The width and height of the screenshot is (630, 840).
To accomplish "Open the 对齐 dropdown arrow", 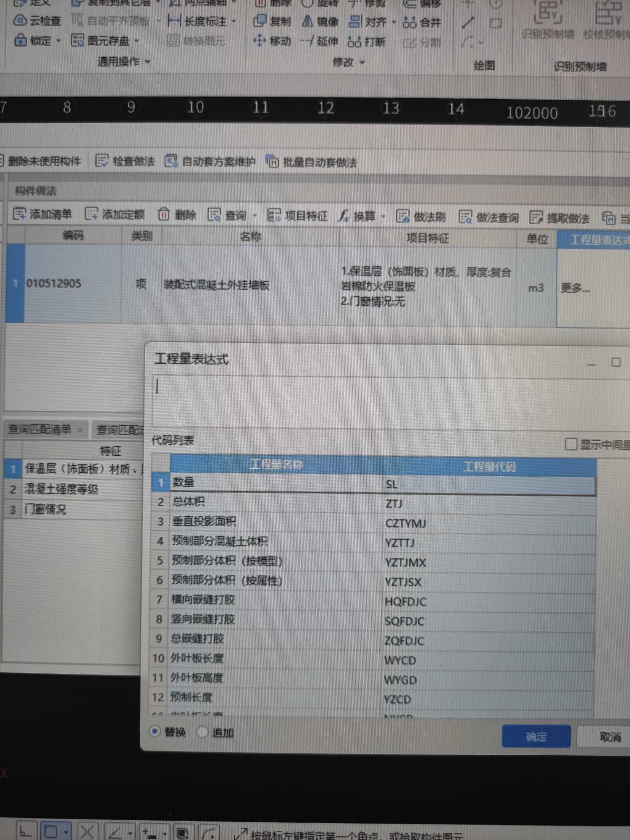I will coord(394,22).
